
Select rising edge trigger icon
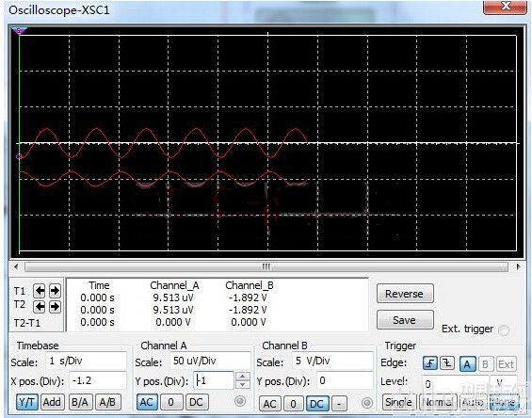pyautogui.click(x=430, y=363)
